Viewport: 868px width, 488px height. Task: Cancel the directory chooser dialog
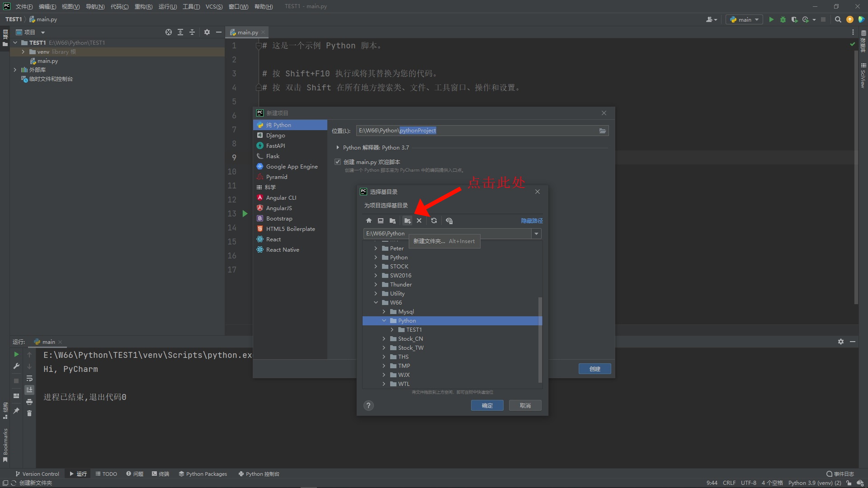(x=525, y=405)
